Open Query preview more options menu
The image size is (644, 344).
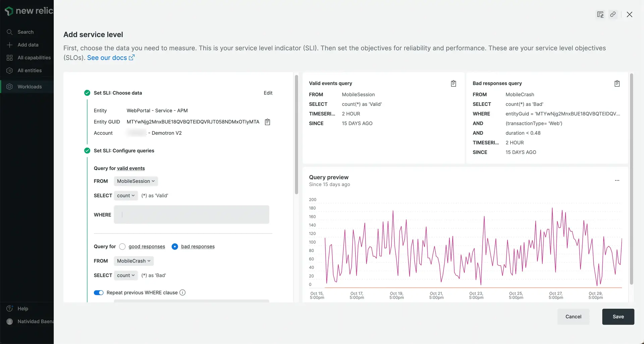(617, 180)
